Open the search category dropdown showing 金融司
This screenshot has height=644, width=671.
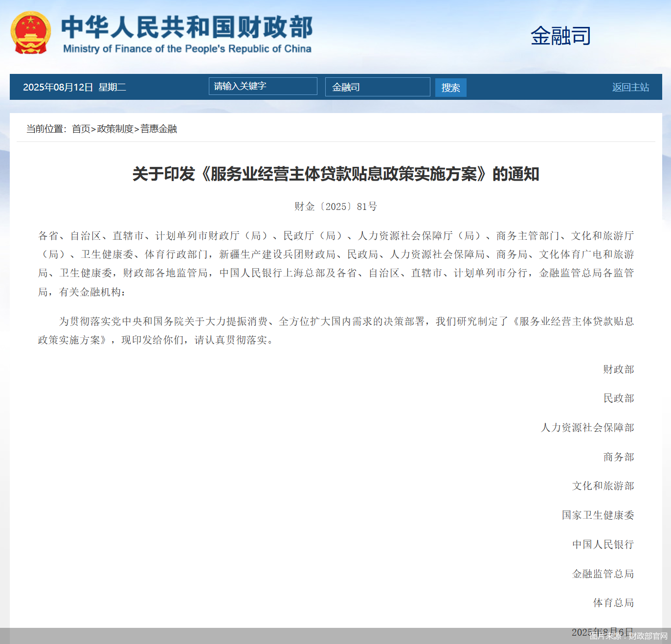378,87
